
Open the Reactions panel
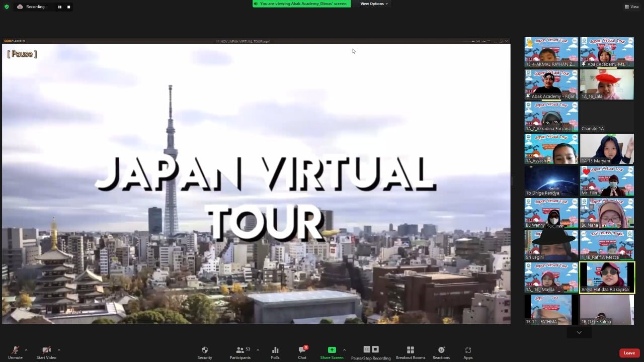441,352
